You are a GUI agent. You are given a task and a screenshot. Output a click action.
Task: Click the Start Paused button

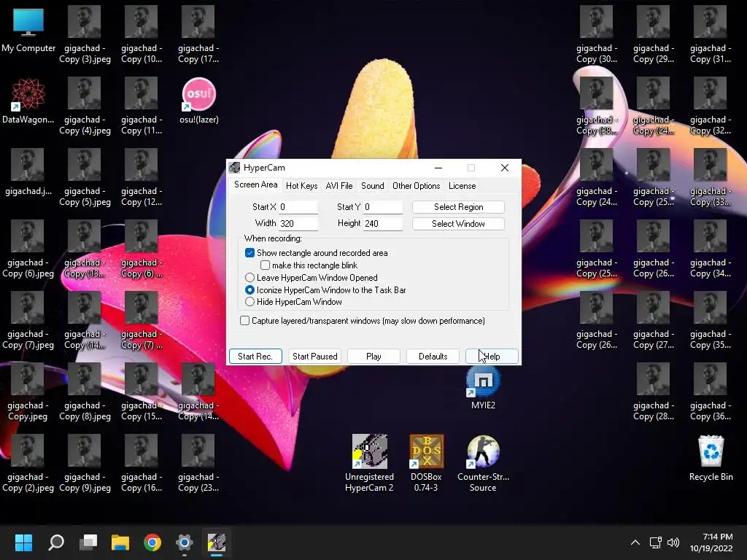click(315, 357)
